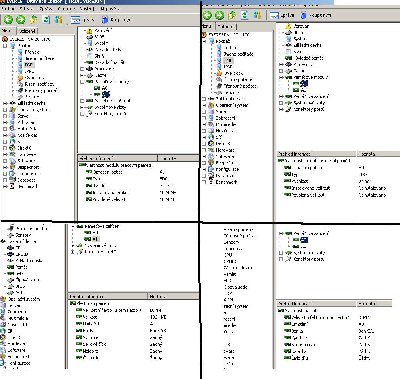The height and width of the screenshot is (379, 400).
Task: Open the second menu bar item in top-left window
Action: coord(27,8)
